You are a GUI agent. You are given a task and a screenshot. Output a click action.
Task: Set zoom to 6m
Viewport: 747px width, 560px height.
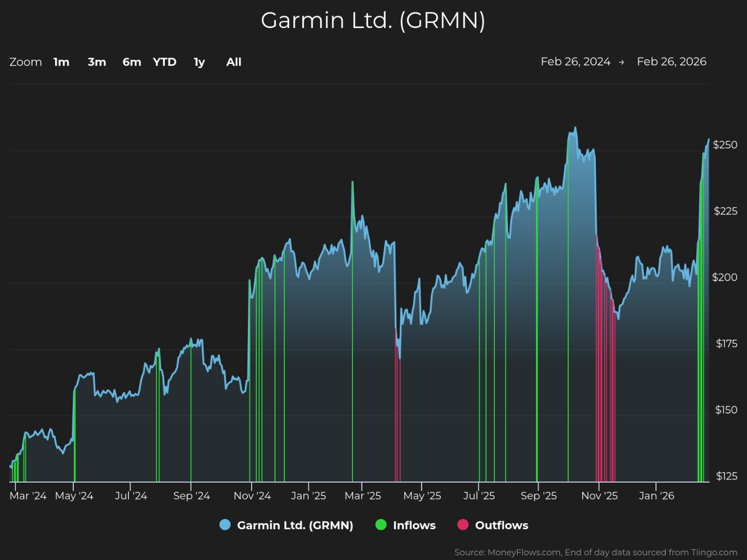(x=132, y=62)
